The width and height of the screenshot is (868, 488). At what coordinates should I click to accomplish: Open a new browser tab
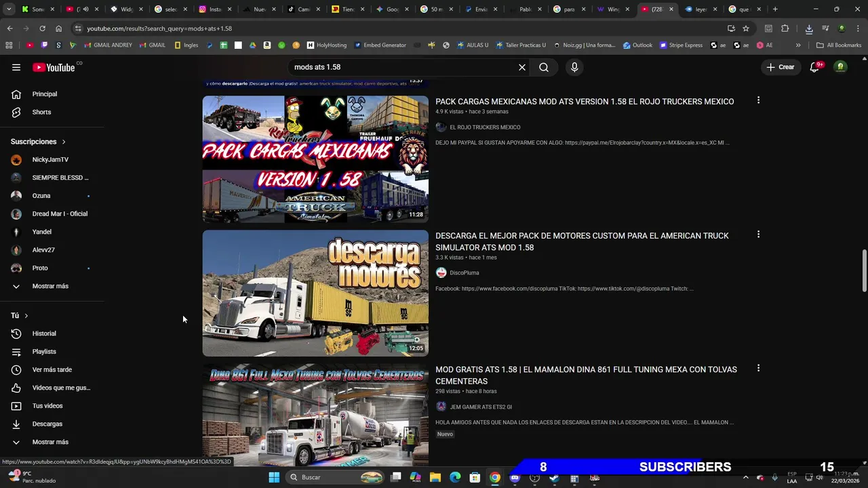pos(775,9)
